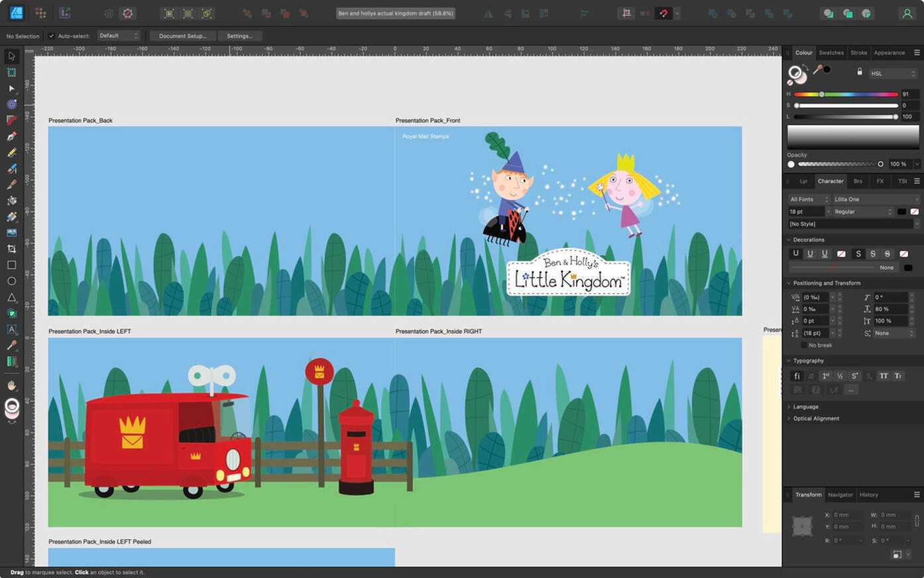This screenshot has width=924, height=578.
Task: Switch to the Designer persona icon
Action: (x=17, y=13)
